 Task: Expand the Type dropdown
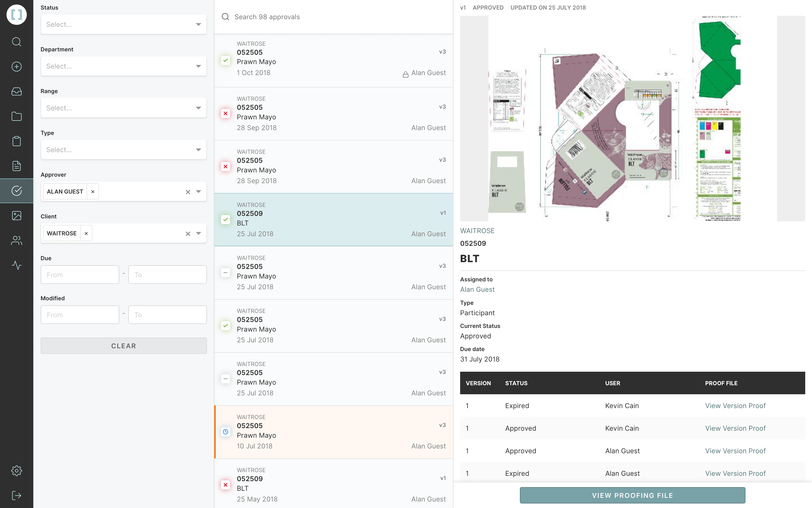(x=198, y=150)
